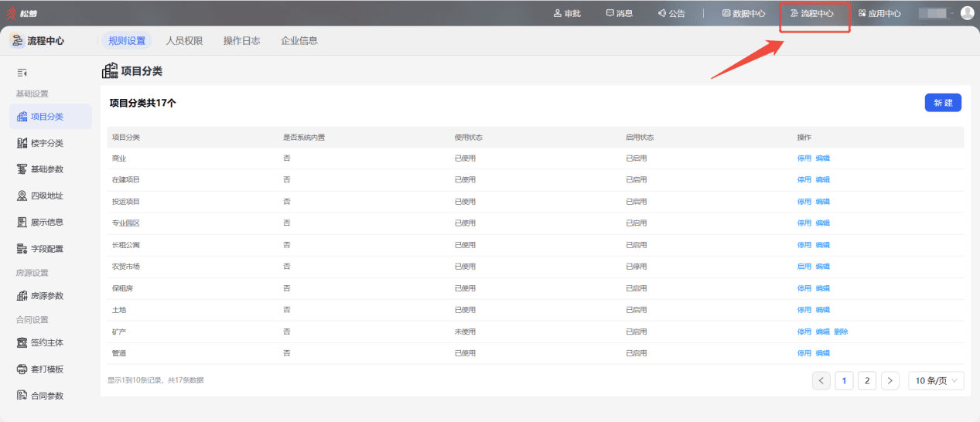
Task: Select page 2 in pagination
Action: pyautogui.click(x=867, y=380)
